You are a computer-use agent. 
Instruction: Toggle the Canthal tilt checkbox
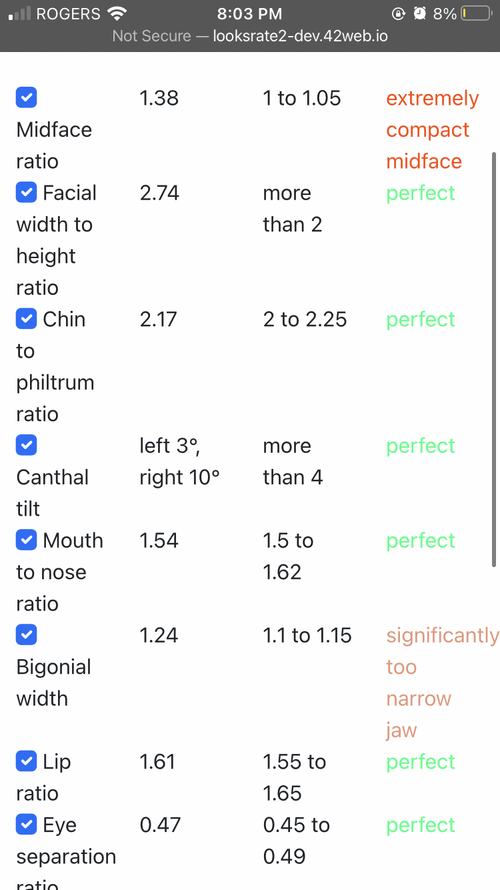26,445
